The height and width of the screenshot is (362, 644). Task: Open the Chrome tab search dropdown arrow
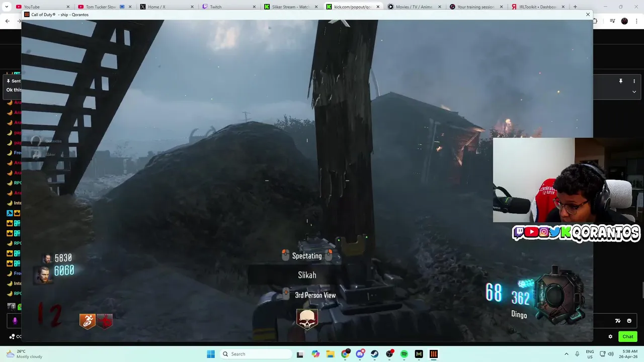coord(7,7)
